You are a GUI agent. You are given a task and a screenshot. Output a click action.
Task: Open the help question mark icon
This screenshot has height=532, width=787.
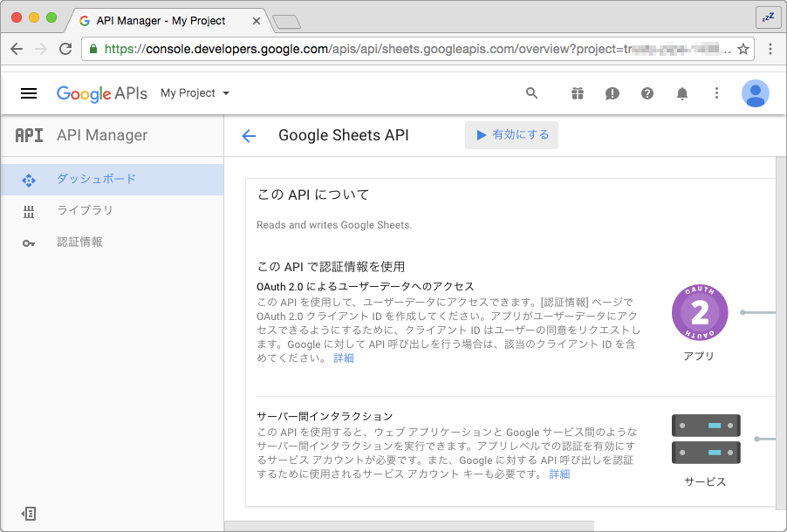pyautogui.click(x=647, y=93)
